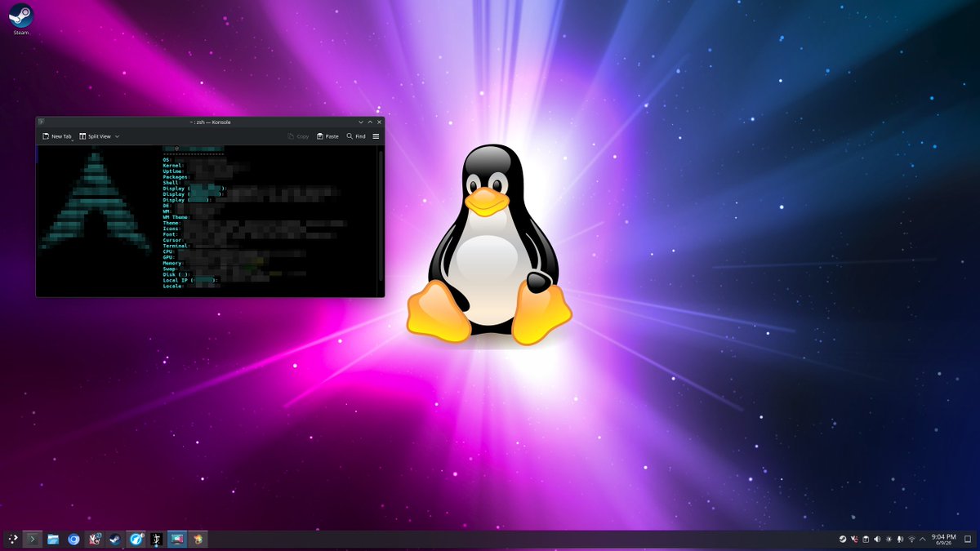
Task: Click the Steam system tray icon
Action: pyautogui.click(x=843, y=540)
